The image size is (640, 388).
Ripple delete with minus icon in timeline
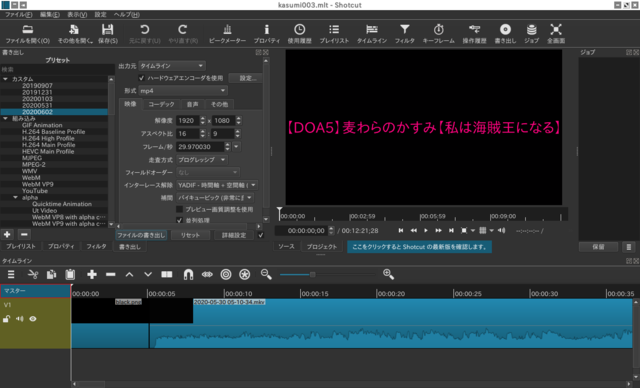pyautogui.click(x=111, y=275)
